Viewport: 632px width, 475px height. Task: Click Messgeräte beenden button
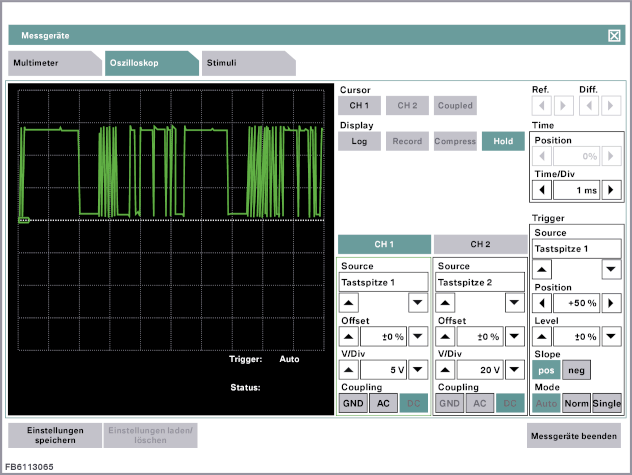tap(574, 436)
